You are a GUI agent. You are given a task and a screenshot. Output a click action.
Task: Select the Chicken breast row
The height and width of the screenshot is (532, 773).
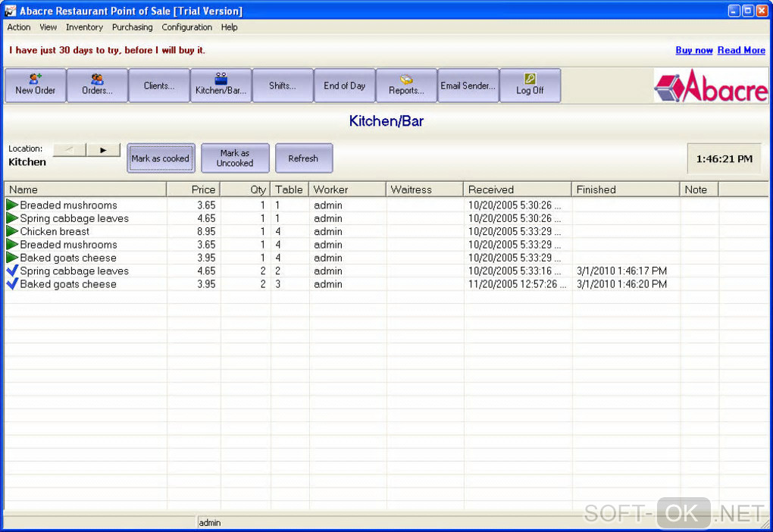point(386,231)
